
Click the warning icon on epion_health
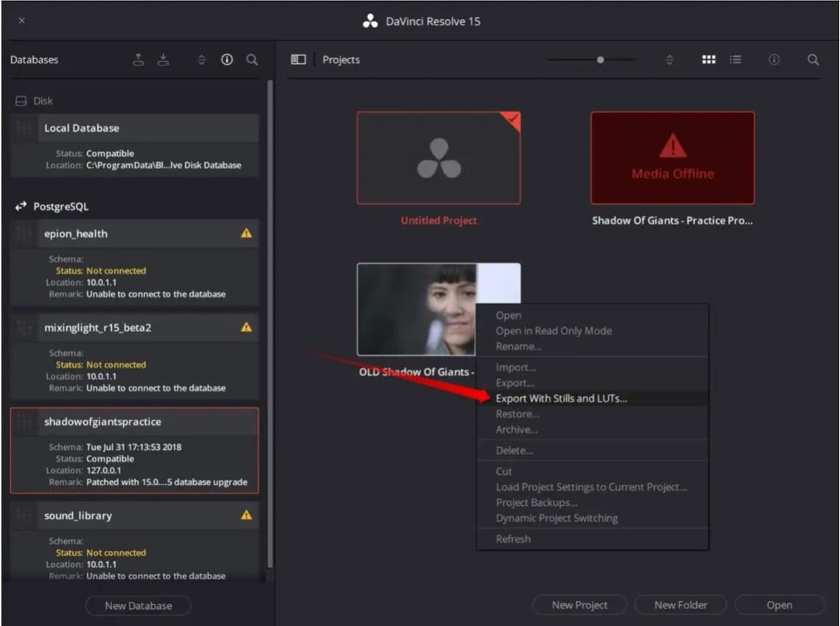pyautogui.click(x=246, y=233)
